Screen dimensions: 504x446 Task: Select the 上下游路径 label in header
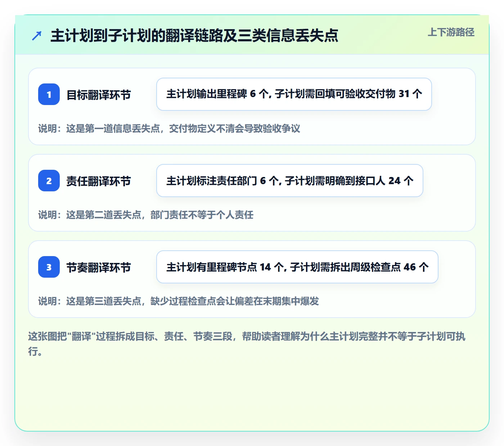click(451, 32)
